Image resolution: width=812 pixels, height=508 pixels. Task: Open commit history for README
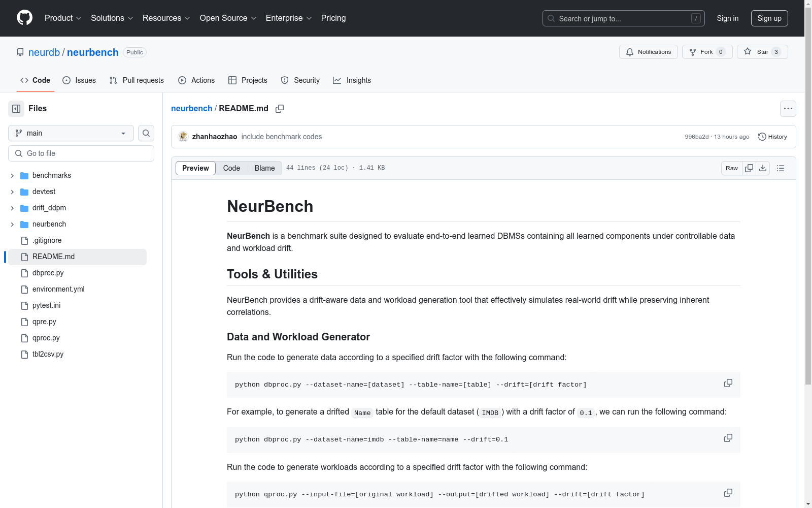tap(772, 137)
